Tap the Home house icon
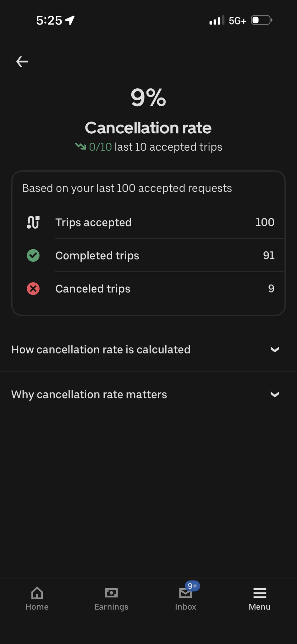 37,593
